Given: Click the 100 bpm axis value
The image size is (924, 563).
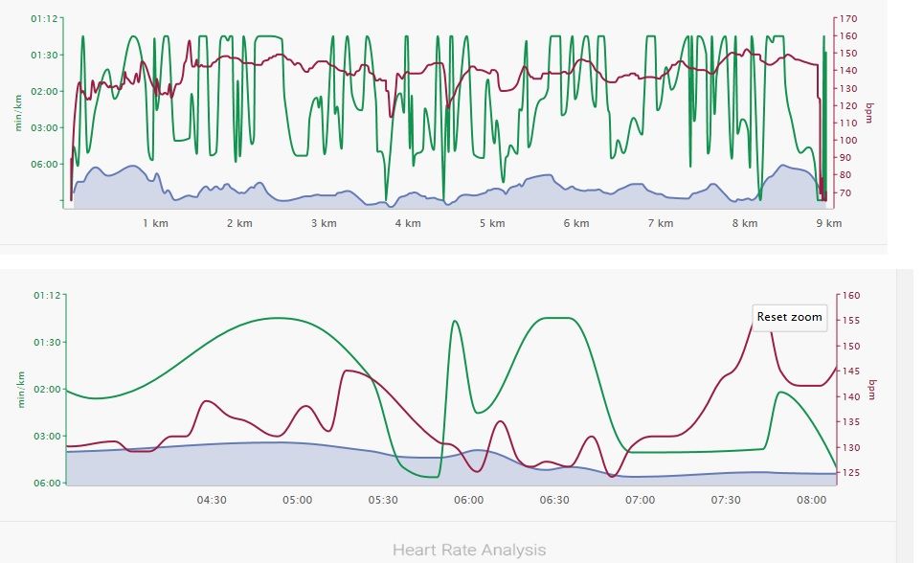Looking at the screenshot, I should pyautogui.click(x=848, y=141).
